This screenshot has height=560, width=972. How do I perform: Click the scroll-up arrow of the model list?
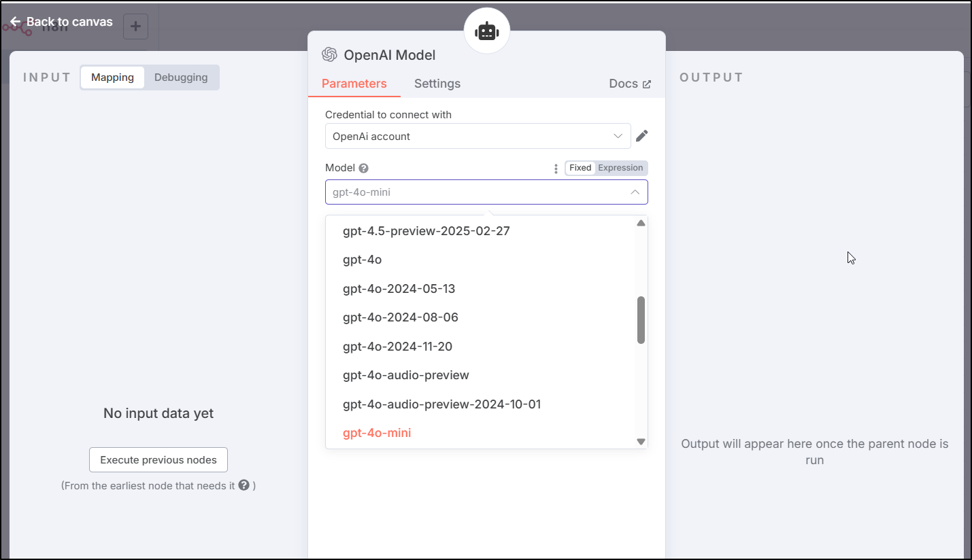pos(641,223)
